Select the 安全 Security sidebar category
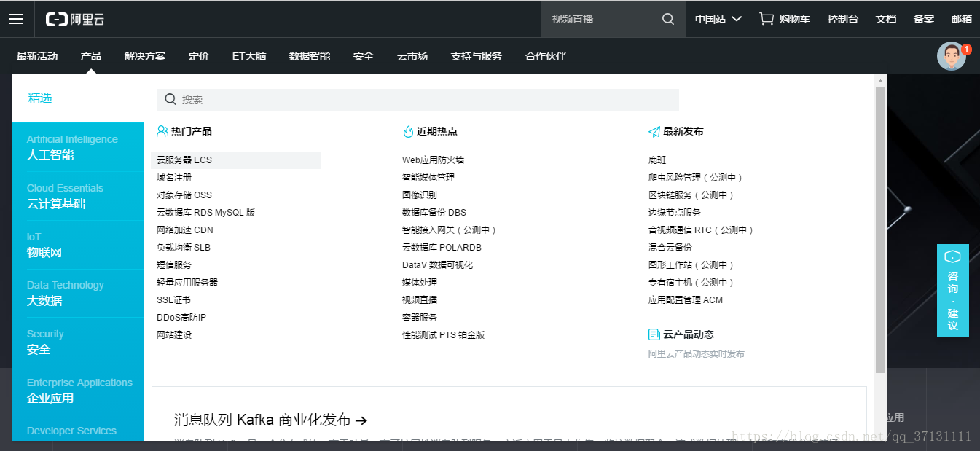This screenshot has width=980, height=451. click(x=78, y=342)
